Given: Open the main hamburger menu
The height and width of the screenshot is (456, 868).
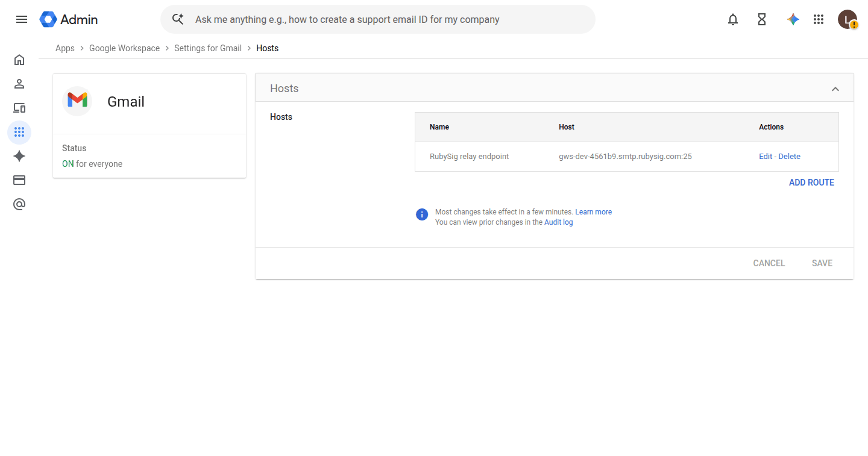Looking at the screenshot, I should [x=22, y=19].
